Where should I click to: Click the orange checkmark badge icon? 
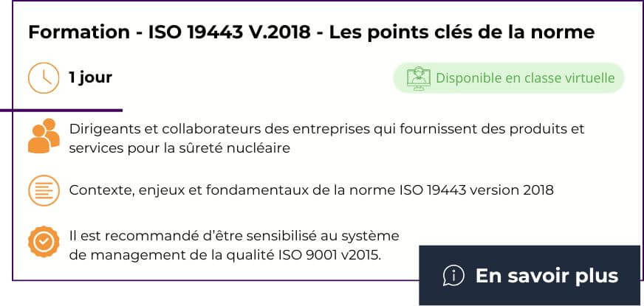44,243
